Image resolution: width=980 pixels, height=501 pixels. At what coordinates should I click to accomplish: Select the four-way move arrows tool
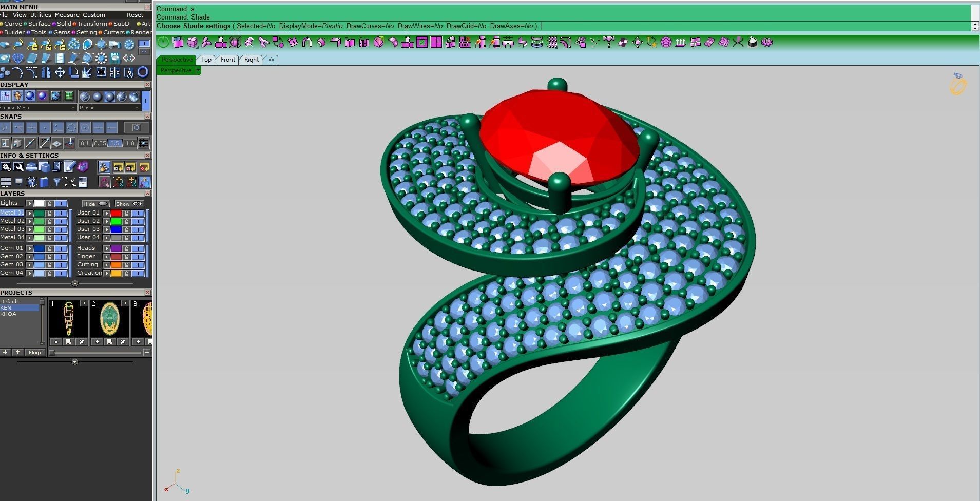tap(60, 72)
